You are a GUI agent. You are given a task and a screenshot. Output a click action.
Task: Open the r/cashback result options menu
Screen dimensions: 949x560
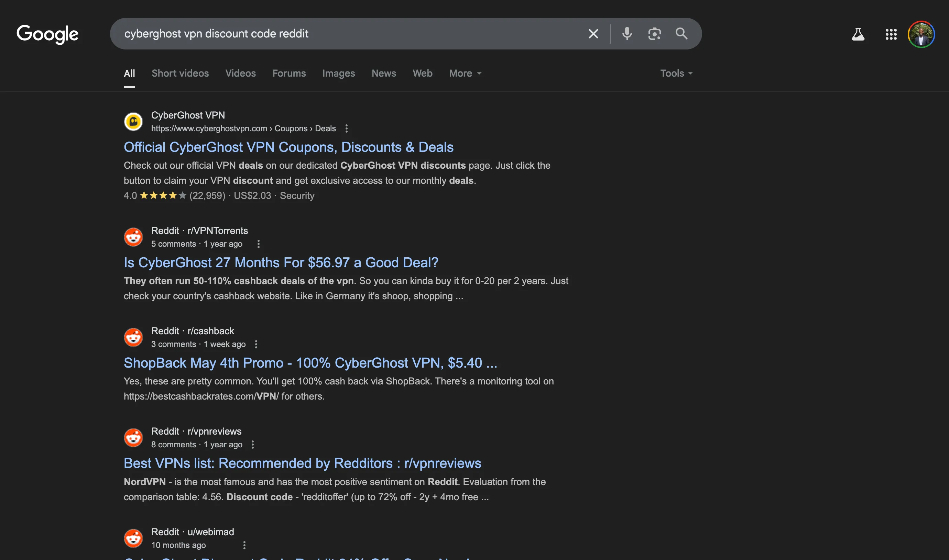pyautogui.click(x=257, y=344)
